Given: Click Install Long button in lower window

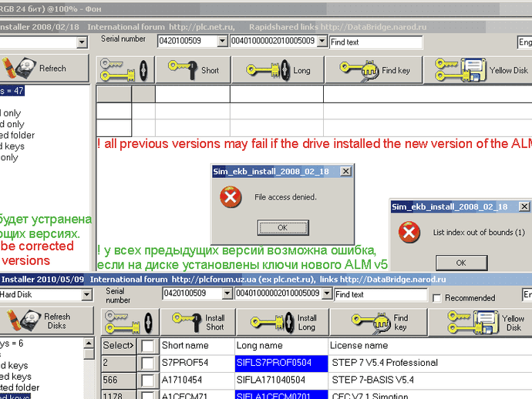Looking at the screenshot, I should tap(283, 323).
